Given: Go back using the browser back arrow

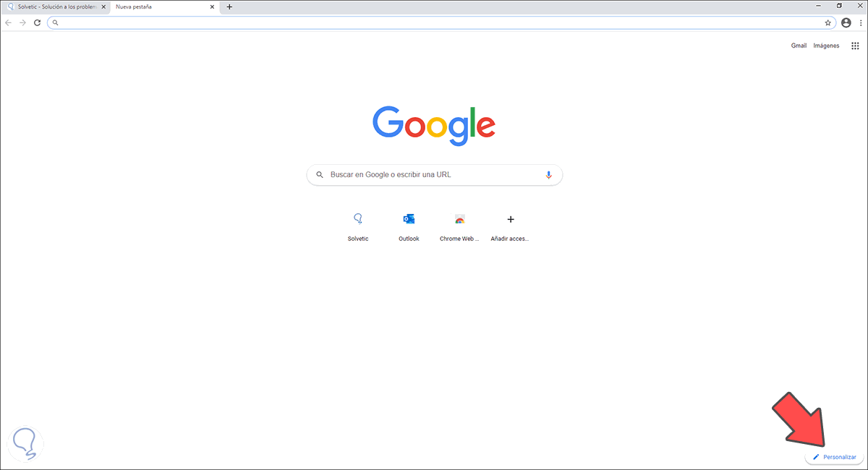Looking at the screenshot, I should pyautogui.click(x=8, y=22).
